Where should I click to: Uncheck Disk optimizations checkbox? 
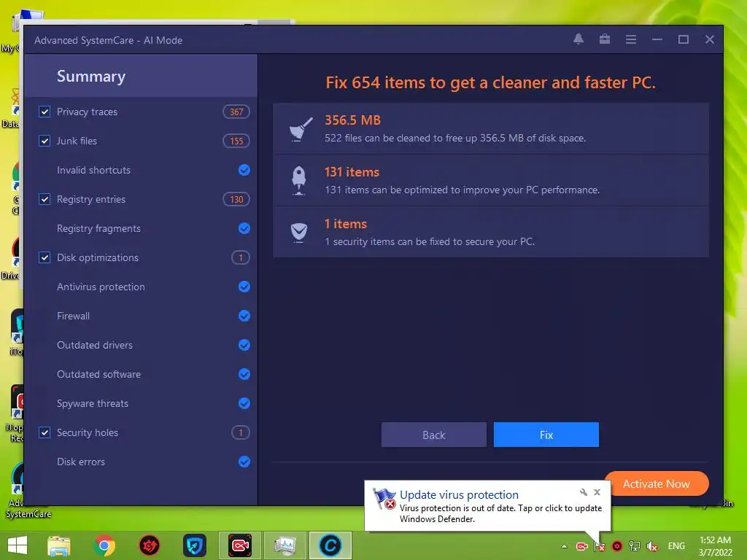tap(44, 257)
